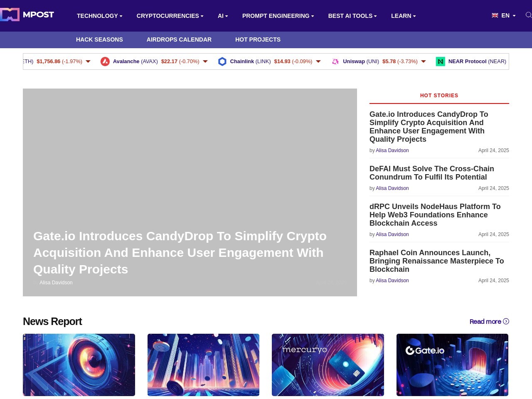Expand the Technology menu
The height and width of the screenshot is (399, 532).
(x=99, y=16)
